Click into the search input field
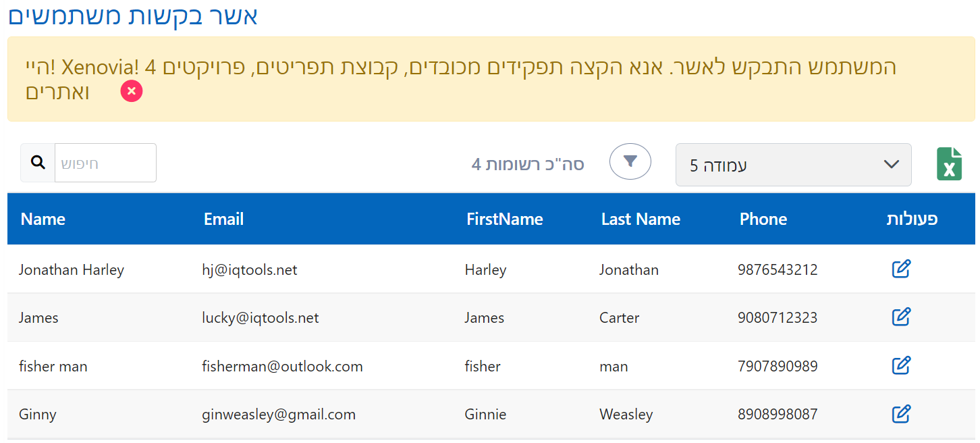Viewport: 980px width, 443px height. [105, 163]
